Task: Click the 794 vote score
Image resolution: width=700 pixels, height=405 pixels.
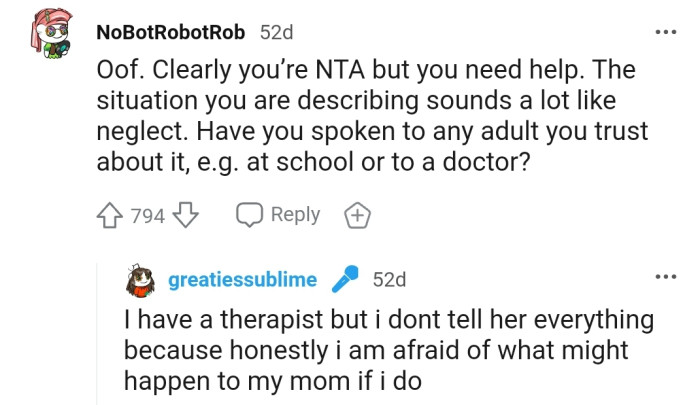Action: [148, 215]
